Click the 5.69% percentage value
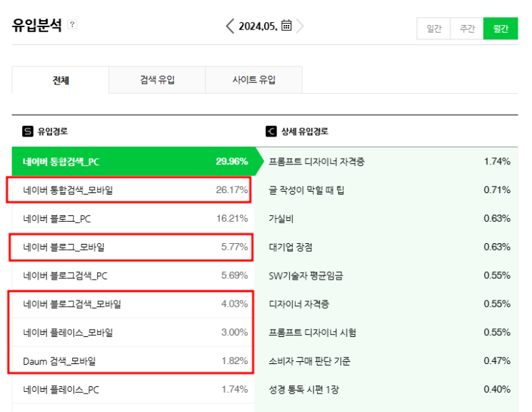532x412 pixels. [x=234, y=275]
